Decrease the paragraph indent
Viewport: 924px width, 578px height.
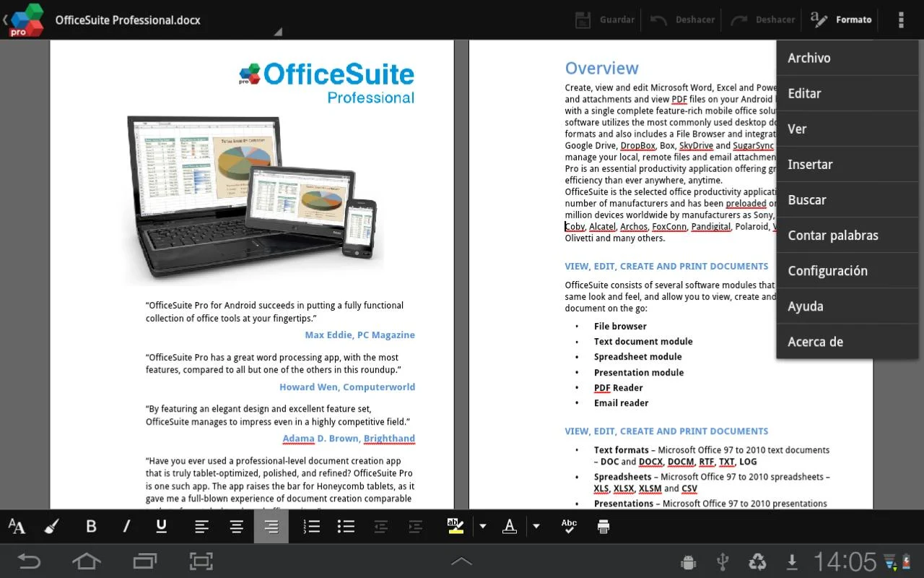[381, 527]
